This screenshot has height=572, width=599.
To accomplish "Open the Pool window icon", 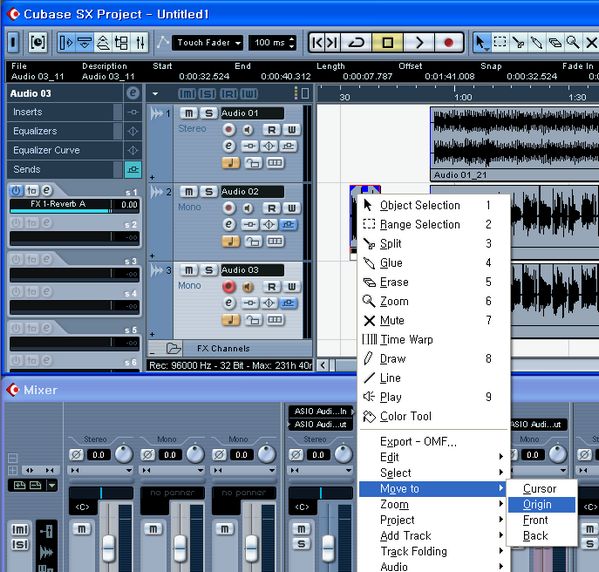I will 121,42.
